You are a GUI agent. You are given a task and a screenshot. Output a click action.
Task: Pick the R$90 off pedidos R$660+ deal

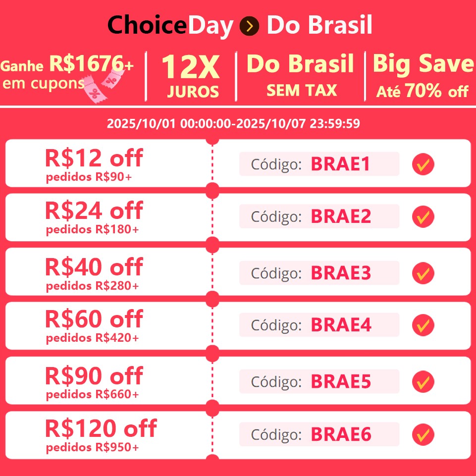coord(94,381)
